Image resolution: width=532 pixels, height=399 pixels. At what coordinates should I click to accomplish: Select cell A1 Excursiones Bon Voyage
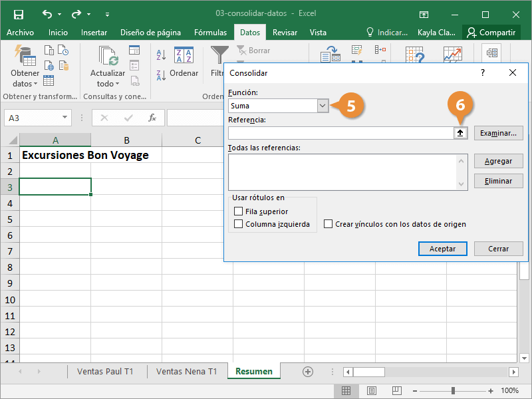55,155
